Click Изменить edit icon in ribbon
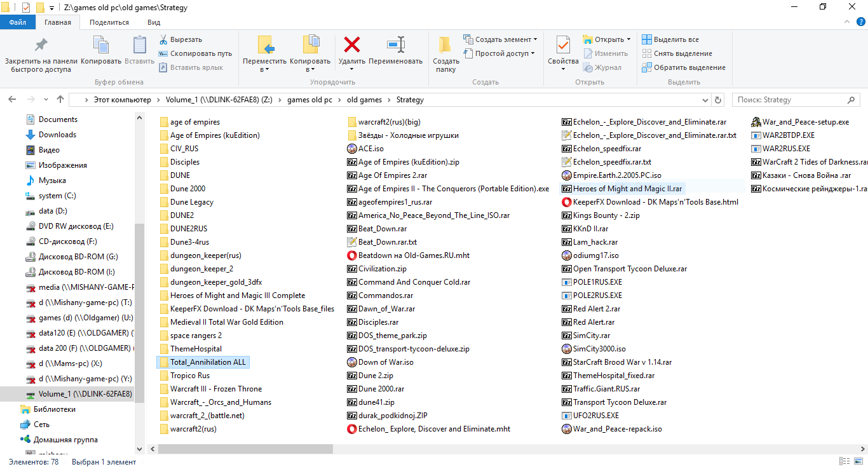 (x=606, y=53)
